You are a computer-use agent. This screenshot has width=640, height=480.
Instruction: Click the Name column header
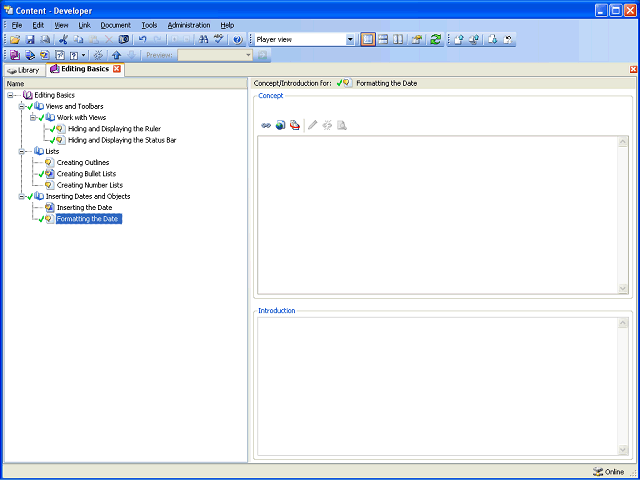[x=125, y=84]
